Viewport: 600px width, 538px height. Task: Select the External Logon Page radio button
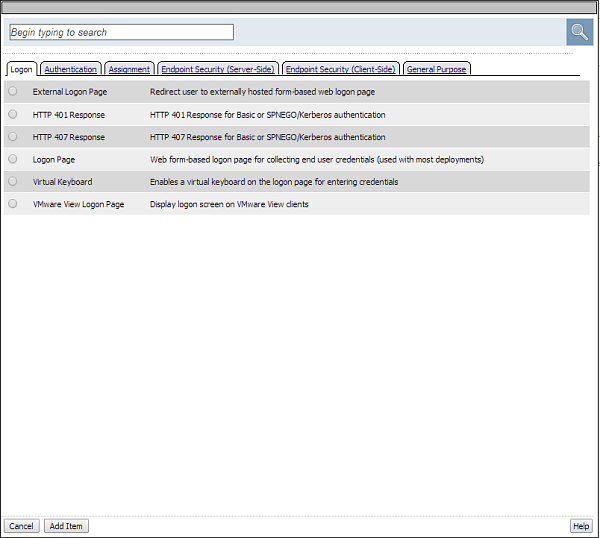[13, 91]
